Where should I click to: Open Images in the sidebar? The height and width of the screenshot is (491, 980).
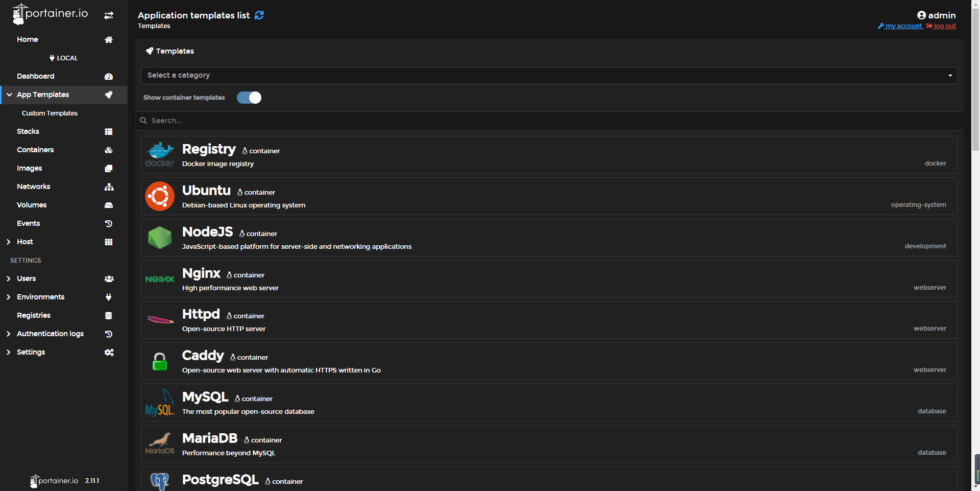(x=30, y=168)
